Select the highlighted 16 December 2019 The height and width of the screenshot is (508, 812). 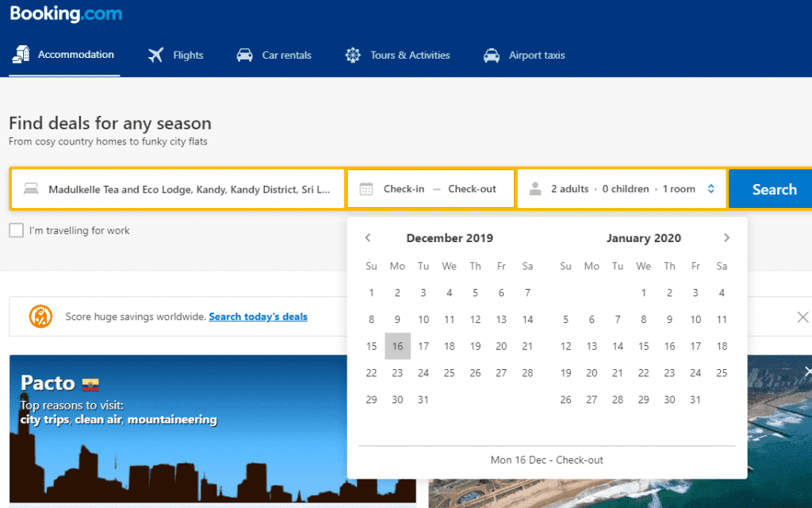coord(397,346)
